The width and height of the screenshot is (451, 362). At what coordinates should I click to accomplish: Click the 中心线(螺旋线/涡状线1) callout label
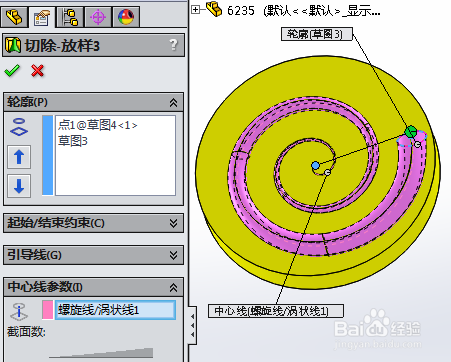tap(276, 311)
